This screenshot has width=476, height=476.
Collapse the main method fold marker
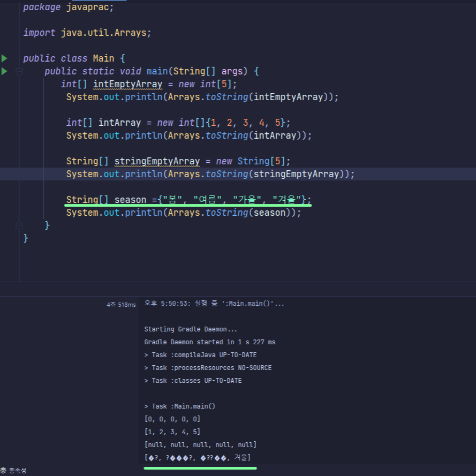click(x=19, y=72)
